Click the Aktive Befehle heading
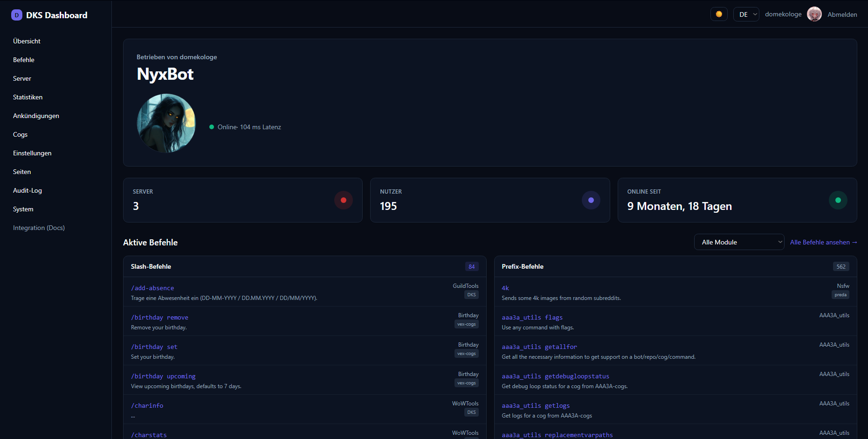868x439 pixels. (150, 242)
